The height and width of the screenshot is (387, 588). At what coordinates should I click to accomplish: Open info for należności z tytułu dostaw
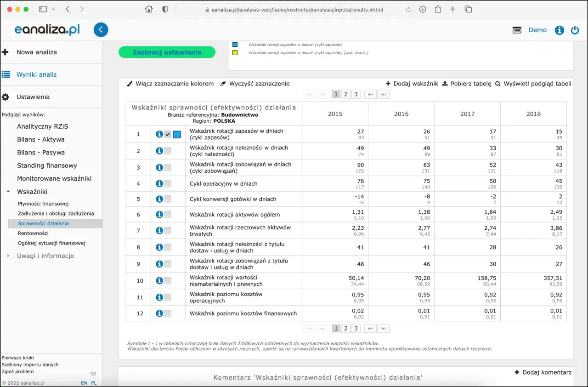pyautogui.click(x=159, y=247)
